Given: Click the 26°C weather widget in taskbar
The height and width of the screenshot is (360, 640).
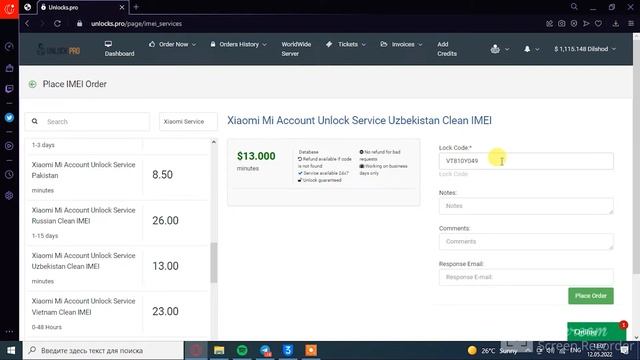Looking at the screenshot, I should [x=491, y=351].
